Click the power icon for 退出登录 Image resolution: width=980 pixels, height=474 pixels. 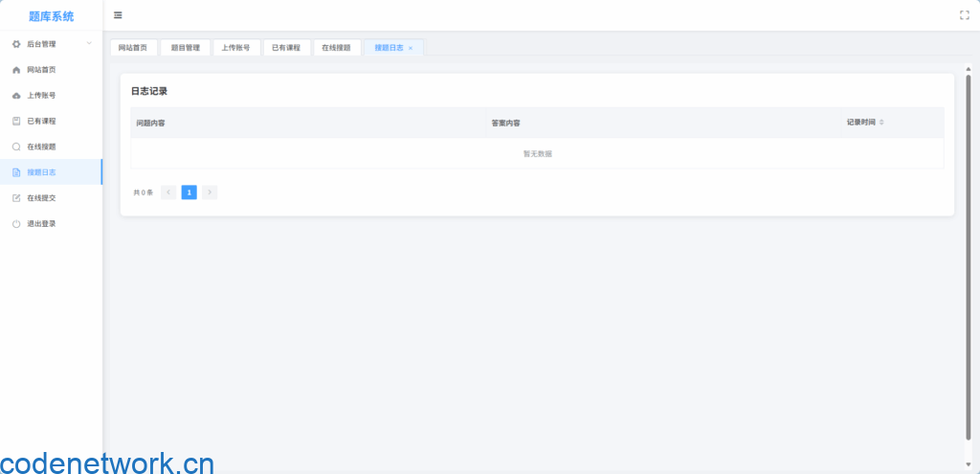coord(16,224)
